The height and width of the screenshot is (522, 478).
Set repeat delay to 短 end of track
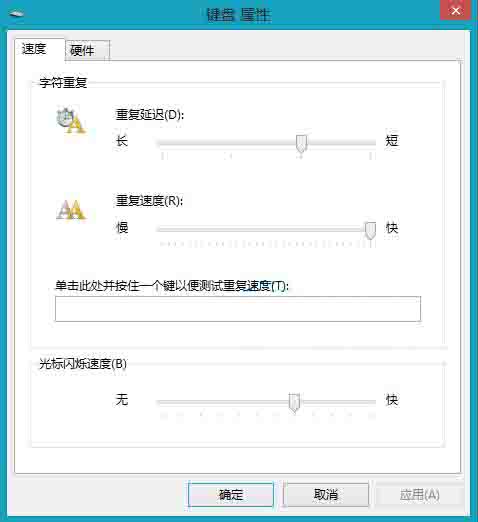click(x=371, y=143)
